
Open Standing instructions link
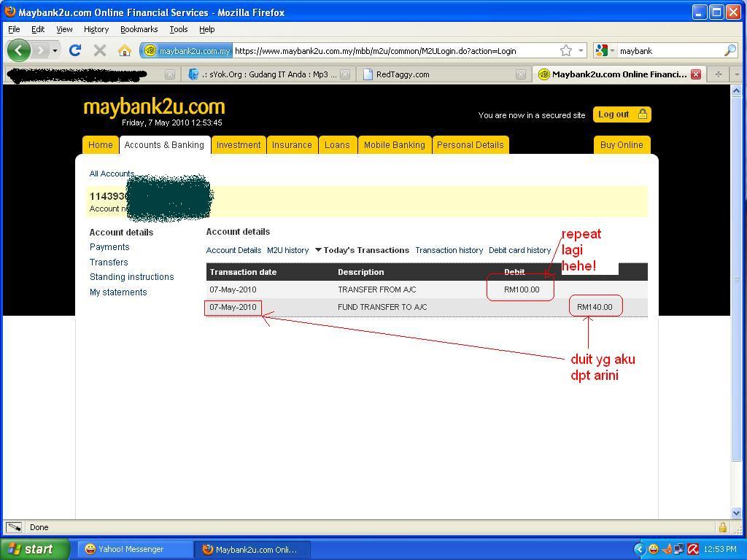131,276
